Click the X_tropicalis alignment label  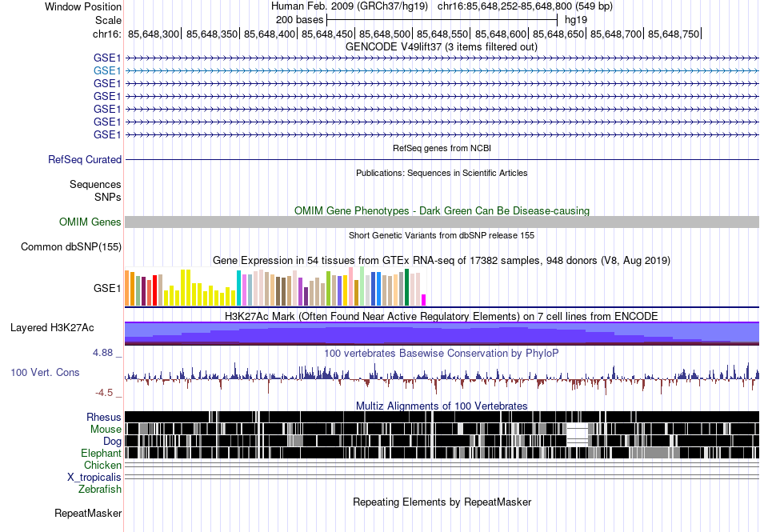point(94,478)
